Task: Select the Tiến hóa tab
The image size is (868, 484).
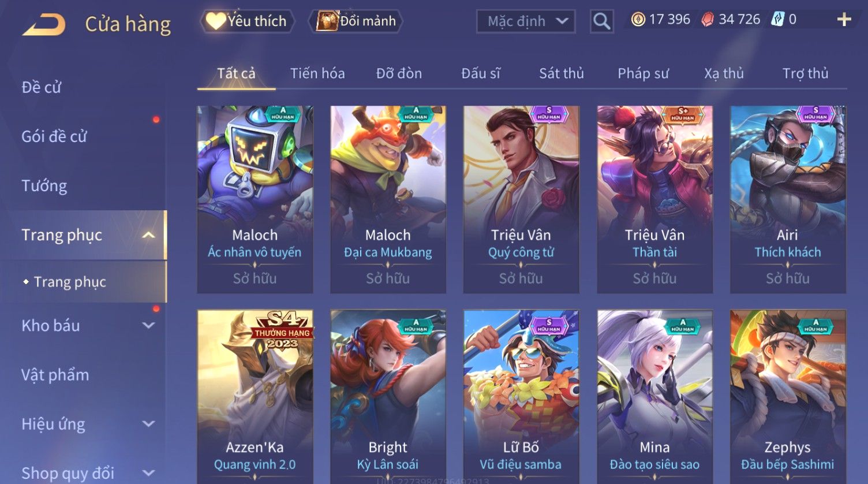Action: 317,73
